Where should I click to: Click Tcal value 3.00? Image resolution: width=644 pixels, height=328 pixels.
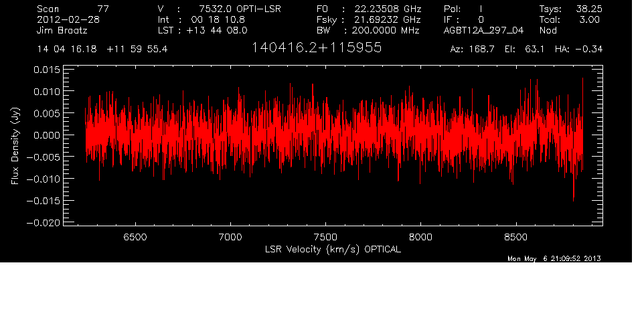click(589, 19)
